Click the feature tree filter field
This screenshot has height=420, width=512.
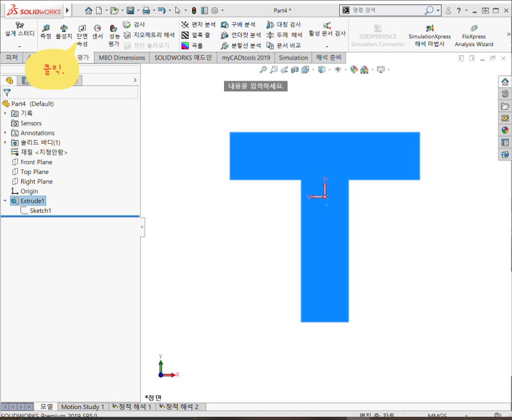pyautogui.click(x=70, y=93)
